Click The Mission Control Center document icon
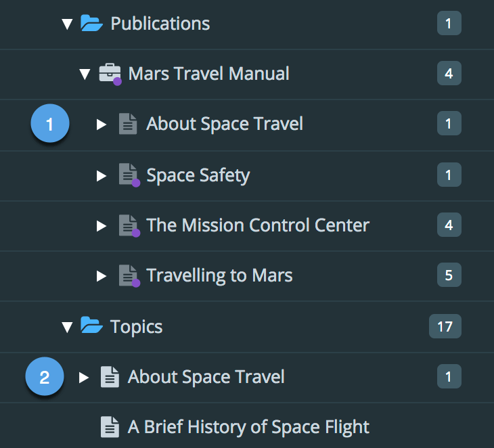The height and width of the screenshot is (448, 494). click(128, 225)
